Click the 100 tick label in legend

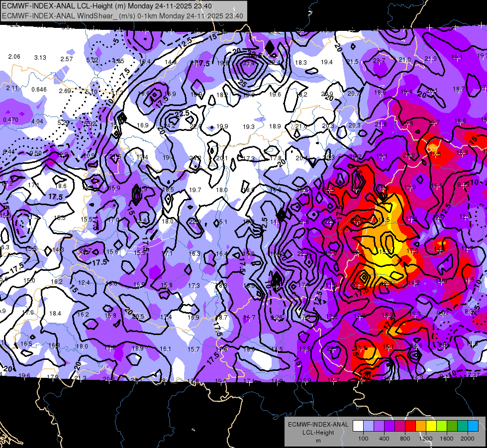pyautogui.click(x=364, y=439)
